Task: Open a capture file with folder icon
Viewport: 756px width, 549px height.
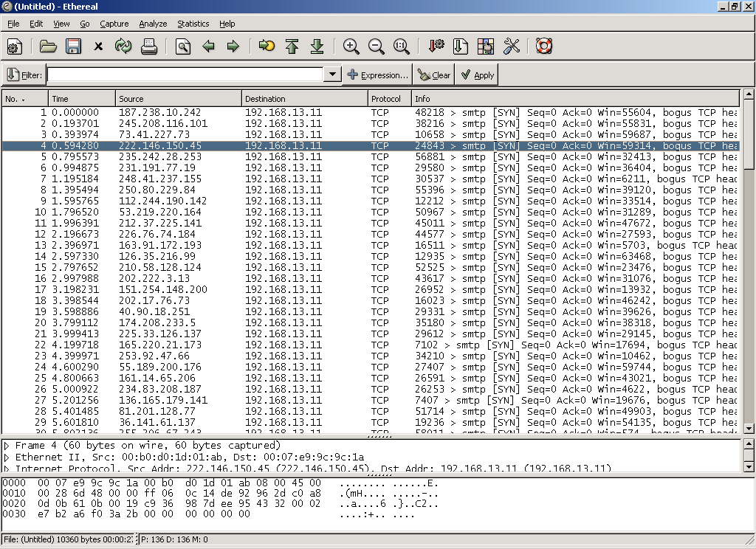Action: click(x=48, y=47)
